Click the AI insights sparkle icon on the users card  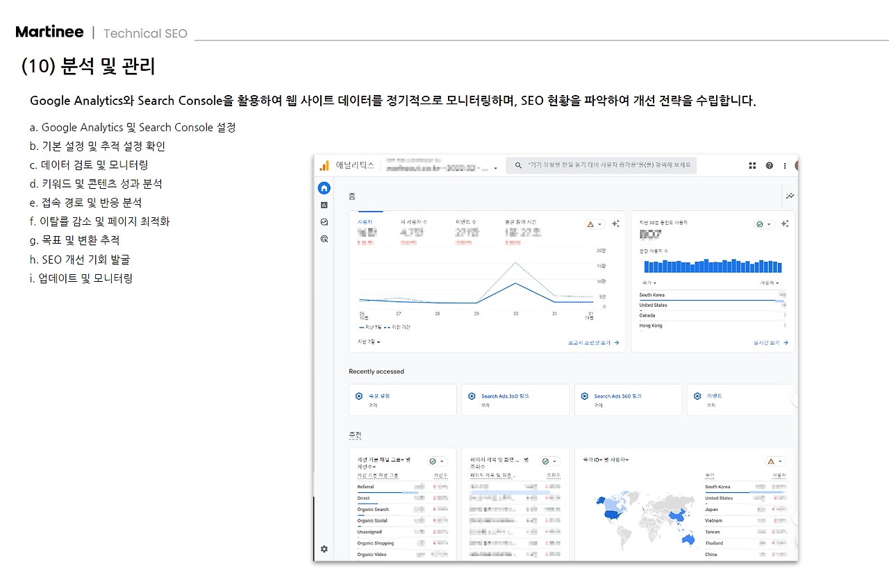(x=616, y=224)
